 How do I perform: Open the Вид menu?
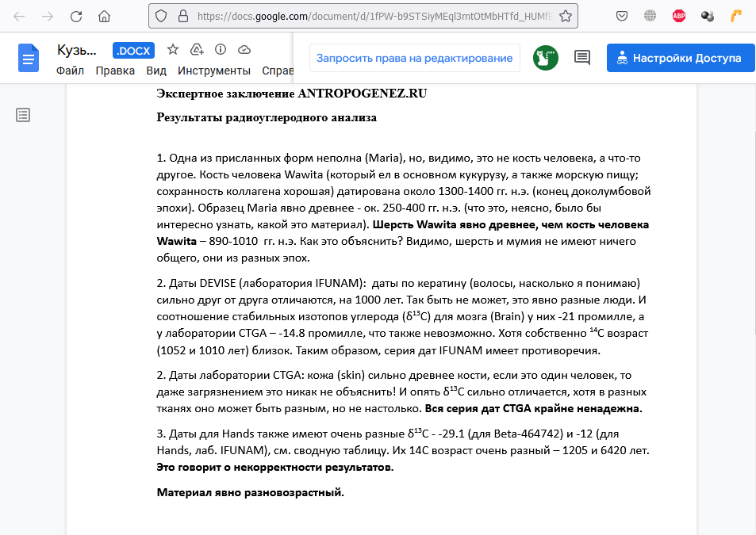pos(156,71)
